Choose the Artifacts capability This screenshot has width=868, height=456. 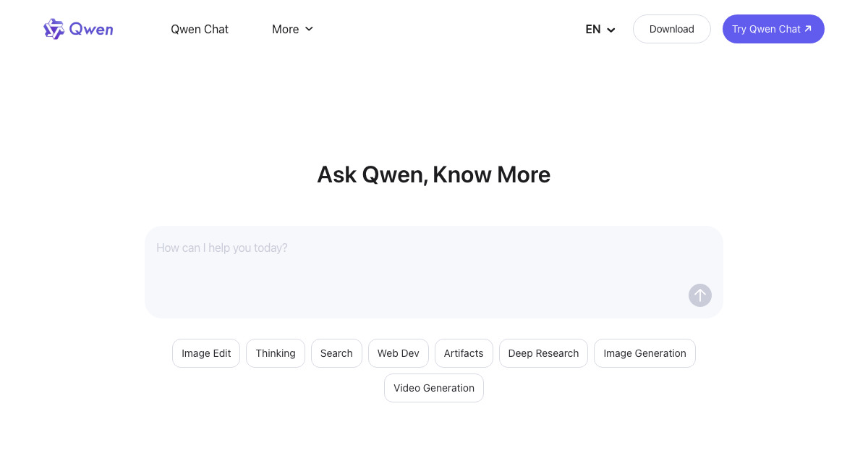click(x=463, y=353)
